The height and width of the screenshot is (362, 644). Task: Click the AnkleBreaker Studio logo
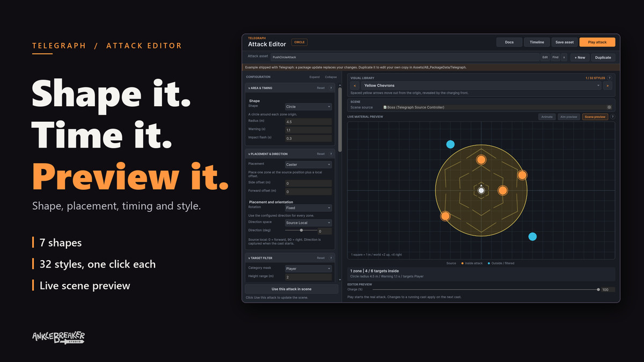(58, 338)
